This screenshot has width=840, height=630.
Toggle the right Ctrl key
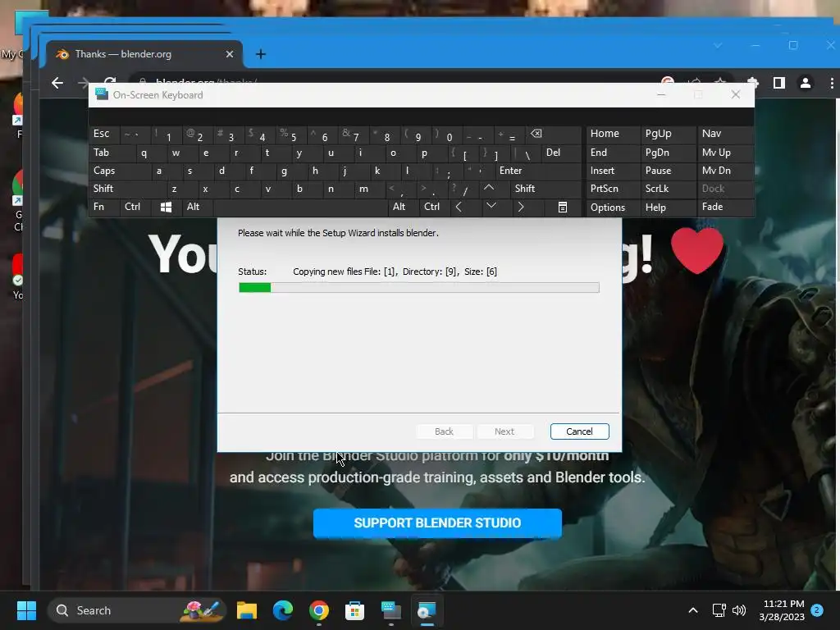tap(435, 207)
